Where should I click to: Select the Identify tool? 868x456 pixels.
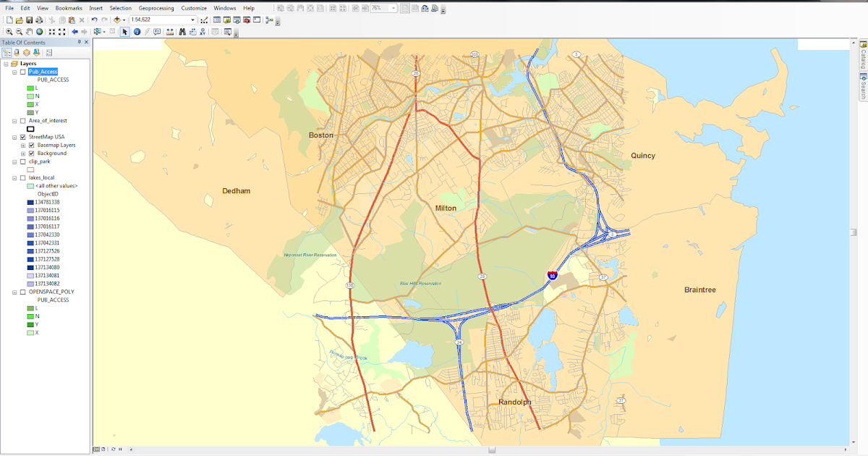[137, 32]
